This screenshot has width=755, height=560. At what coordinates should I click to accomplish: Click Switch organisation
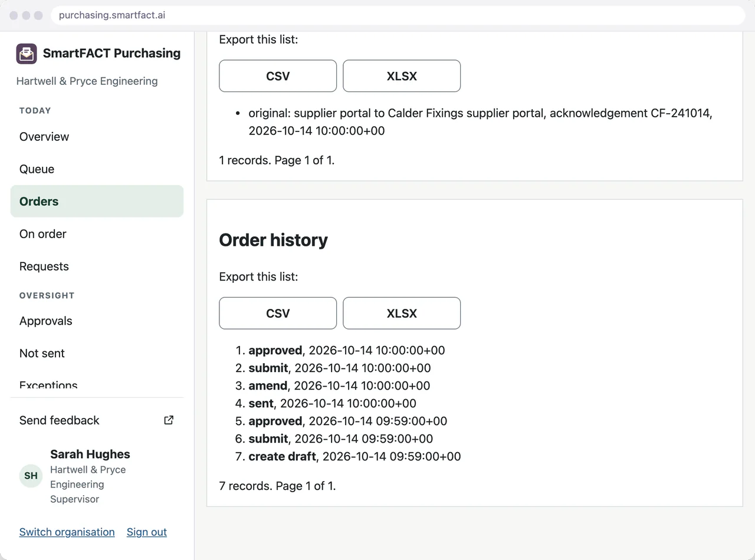click(x=67, y=532)
